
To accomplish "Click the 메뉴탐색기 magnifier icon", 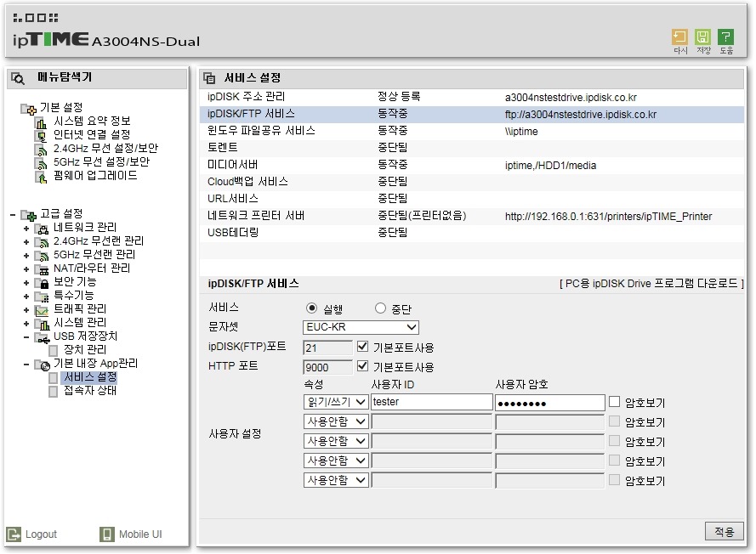I will [18, 78].
